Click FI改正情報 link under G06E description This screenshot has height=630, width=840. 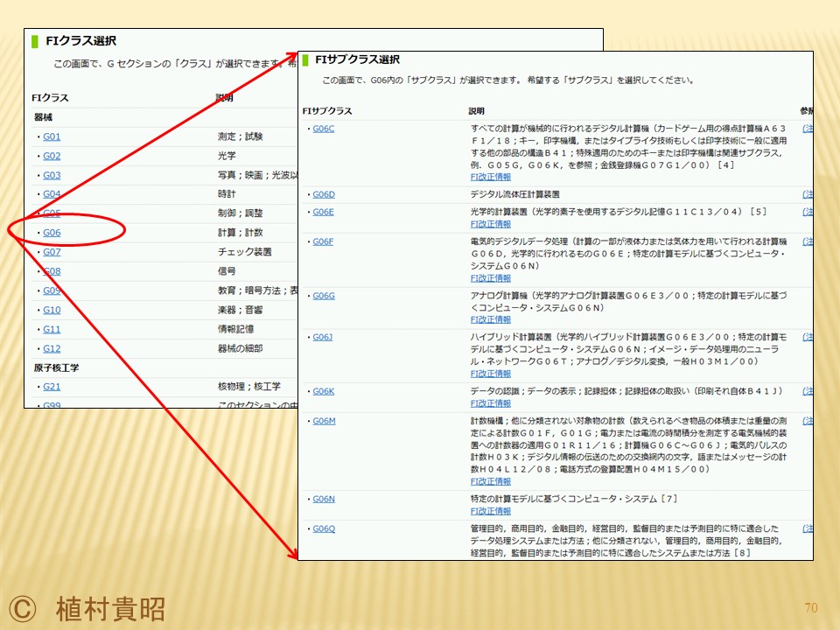pos(491,224)
